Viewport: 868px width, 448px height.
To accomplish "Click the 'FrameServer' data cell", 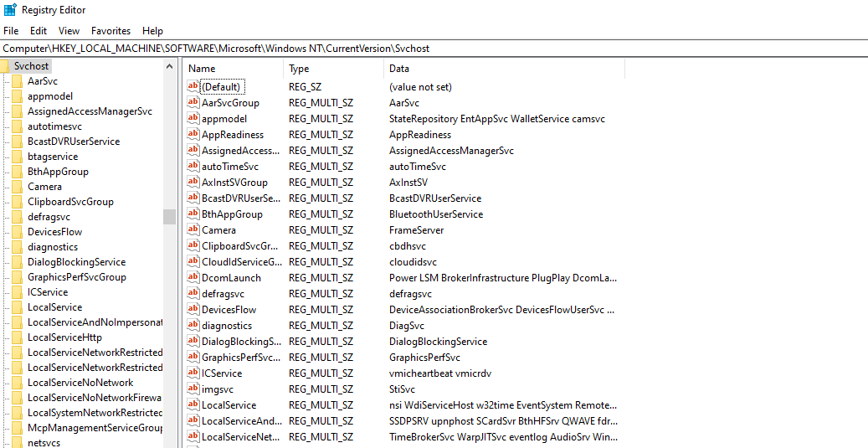I will click(416, 229).
